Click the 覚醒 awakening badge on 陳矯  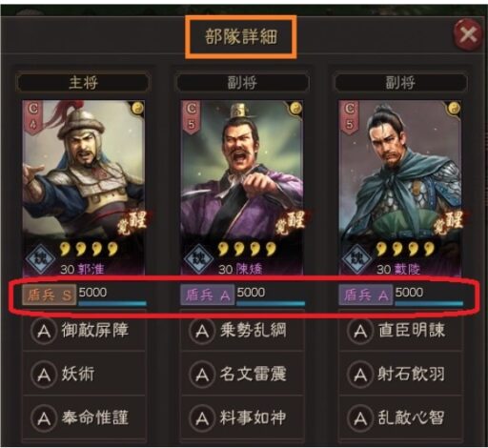(x=290, y=223)
